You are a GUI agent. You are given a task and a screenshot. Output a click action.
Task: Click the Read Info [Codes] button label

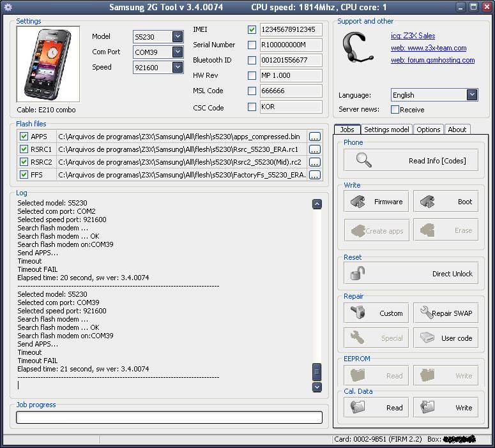point(438,161)
